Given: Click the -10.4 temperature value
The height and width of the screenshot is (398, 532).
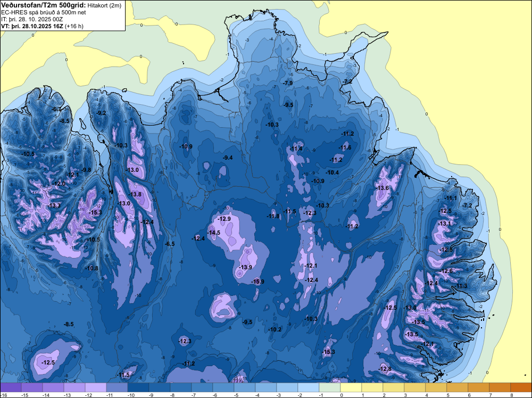Looking at the screenshot, I should [x=332, y=172].
